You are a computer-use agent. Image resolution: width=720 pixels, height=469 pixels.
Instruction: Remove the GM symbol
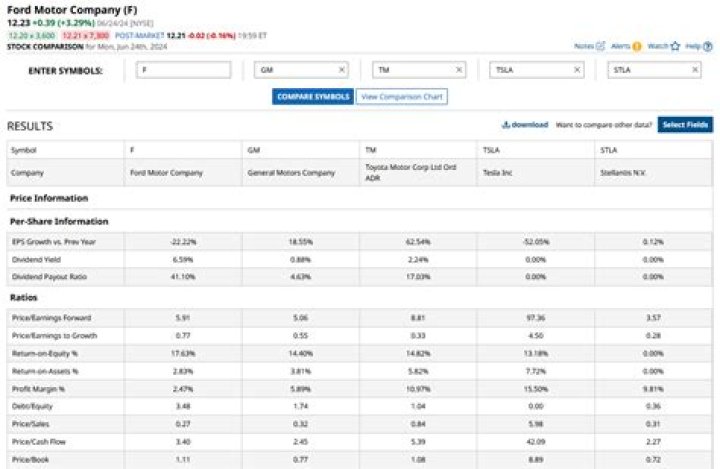tap(341, 70)
